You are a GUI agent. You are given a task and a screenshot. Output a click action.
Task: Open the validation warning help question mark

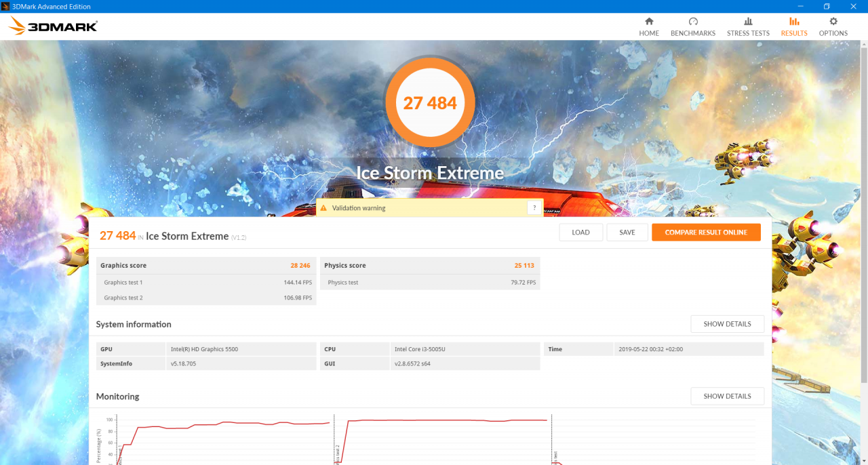click(x=534, y=208)
